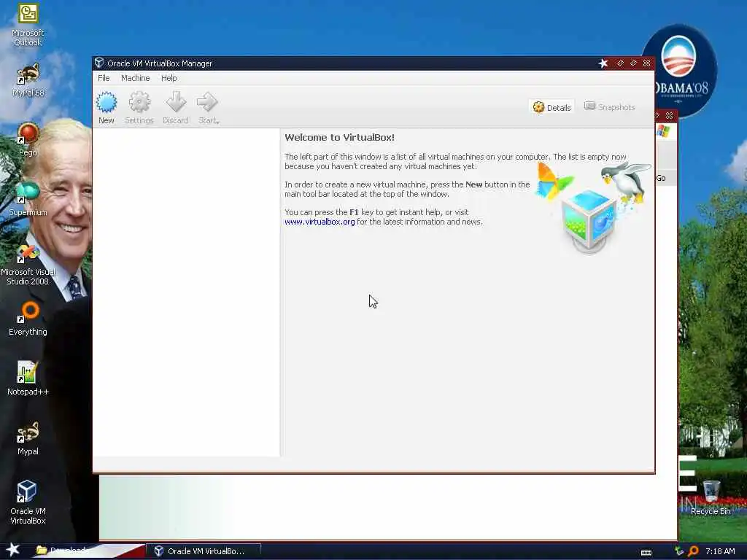Select the Mypal desktop shortcut
747x560 pixels.
[x=28, y=438]
